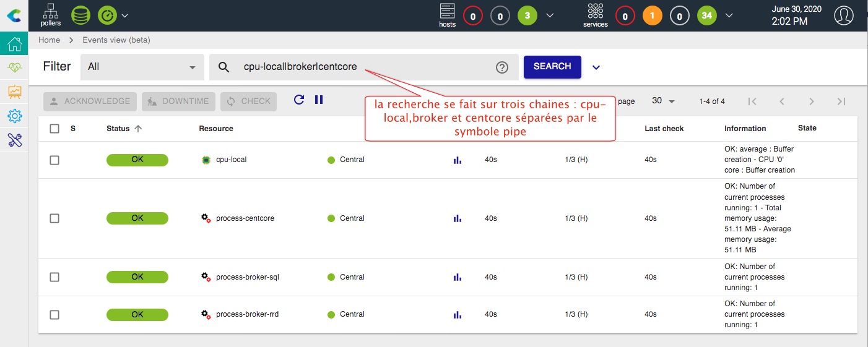868x347 pixels.
Task: Toggle the select-all header checkbox
Action: pyautogui.click(x=54, y=129)
